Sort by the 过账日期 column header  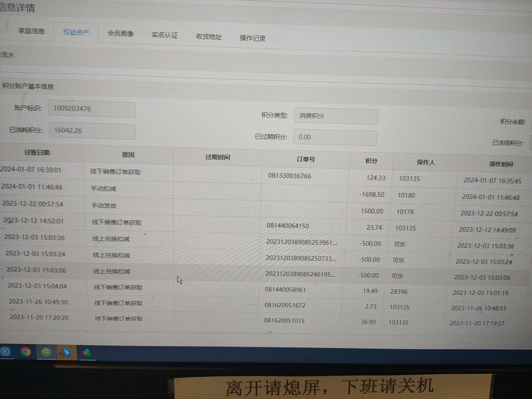[37, 153]
